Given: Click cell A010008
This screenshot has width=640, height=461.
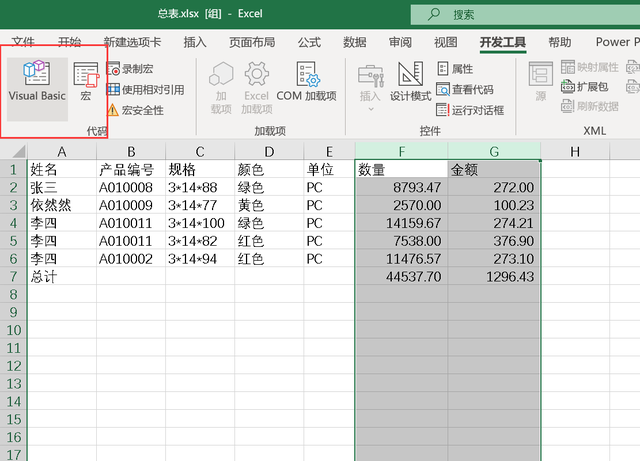Looking at the screenshot, I should (x=131, y=187).
